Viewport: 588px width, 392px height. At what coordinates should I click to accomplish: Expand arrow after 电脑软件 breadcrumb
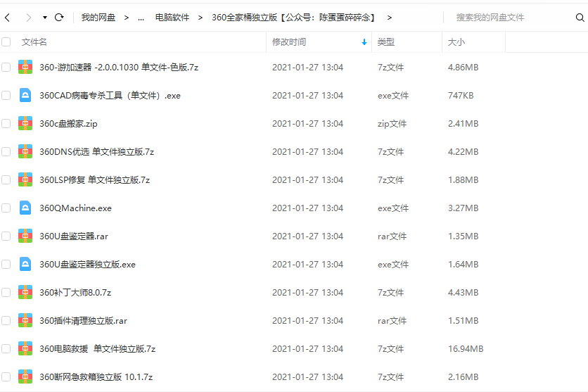(x=200, y=18)
